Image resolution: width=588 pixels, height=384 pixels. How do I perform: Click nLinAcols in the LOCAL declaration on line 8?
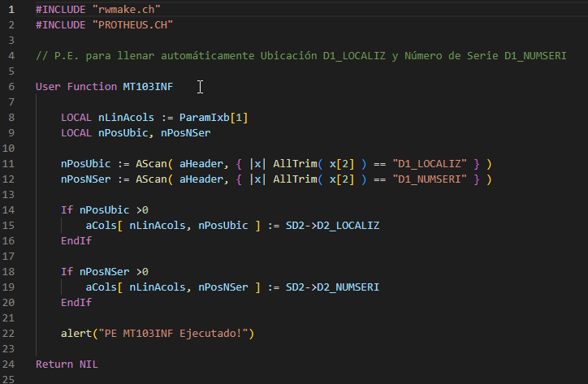(126, 118)
